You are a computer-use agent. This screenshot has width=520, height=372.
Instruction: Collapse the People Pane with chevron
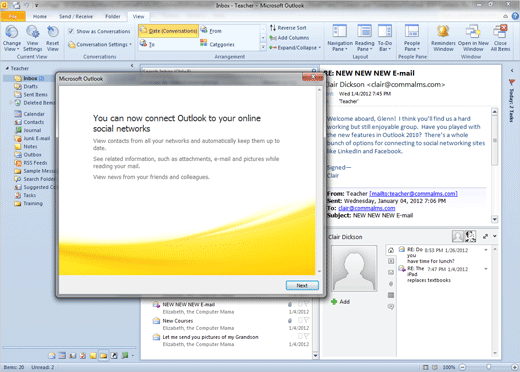click(x=495, y=236)
